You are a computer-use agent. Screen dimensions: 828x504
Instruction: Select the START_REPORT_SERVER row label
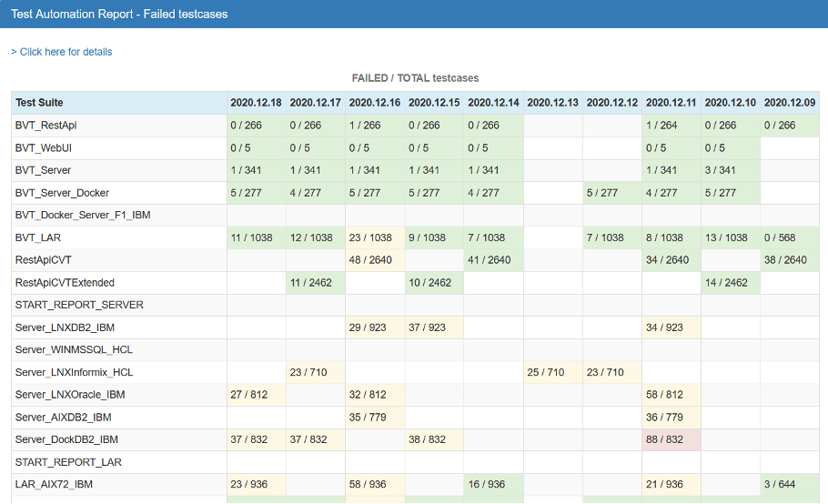[x=79, y=305]
